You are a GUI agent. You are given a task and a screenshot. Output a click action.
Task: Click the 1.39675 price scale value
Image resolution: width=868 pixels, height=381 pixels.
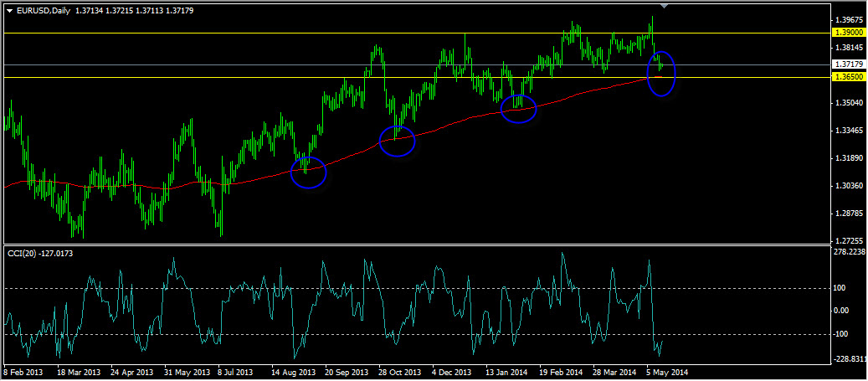point(850,20)
